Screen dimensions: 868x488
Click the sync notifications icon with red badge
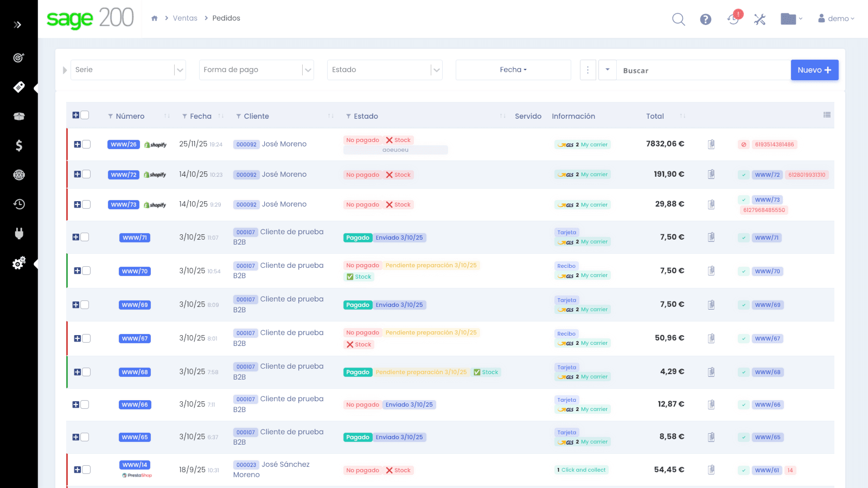point(733,19)
